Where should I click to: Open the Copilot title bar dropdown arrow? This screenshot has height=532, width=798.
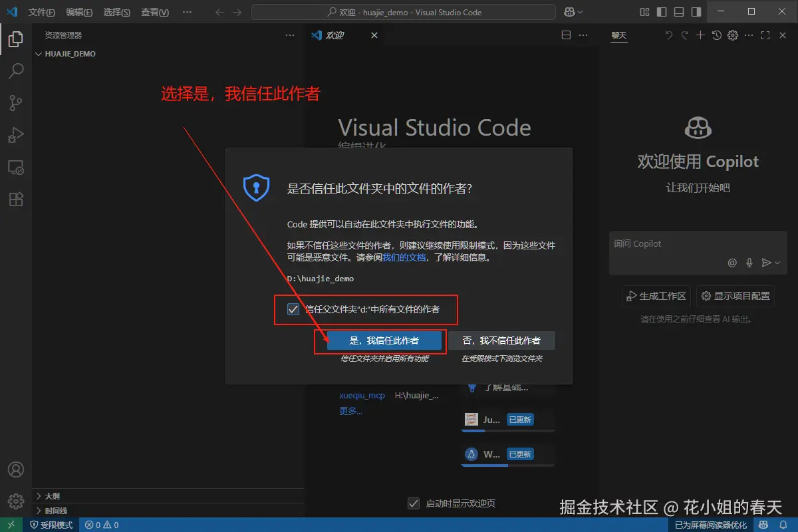(581, 12)
